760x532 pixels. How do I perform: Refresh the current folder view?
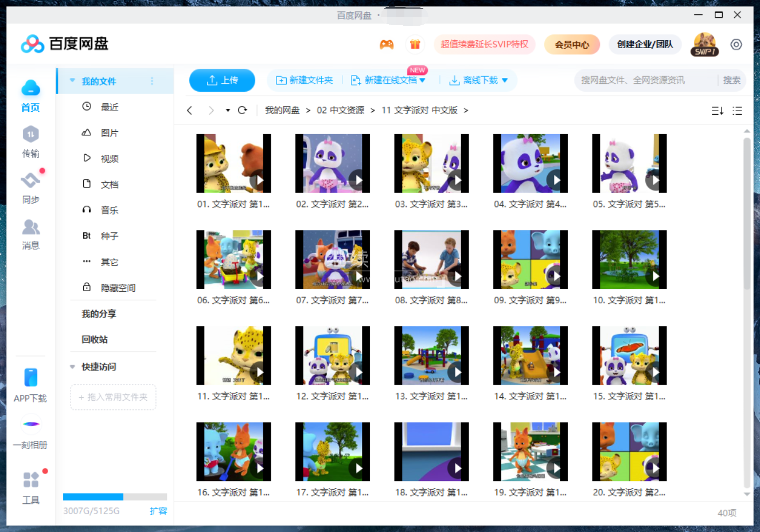point(242,110)
